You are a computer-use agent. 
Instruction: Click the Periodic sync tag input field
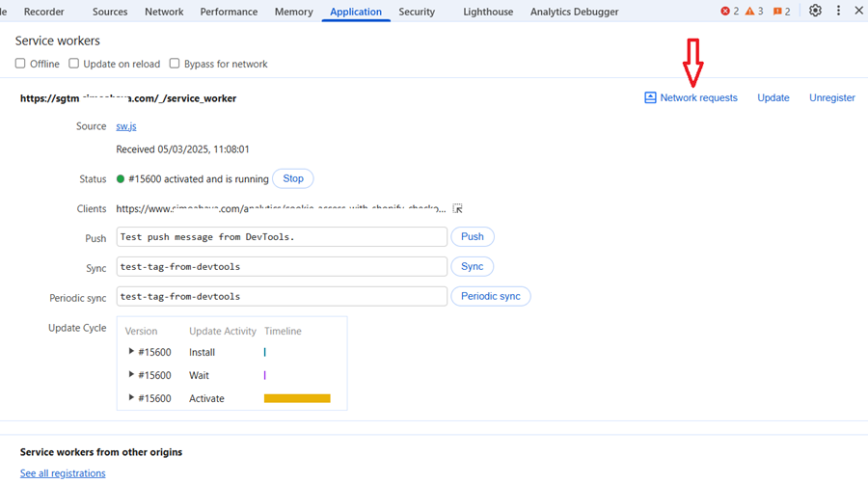click(x=282, y=297)
